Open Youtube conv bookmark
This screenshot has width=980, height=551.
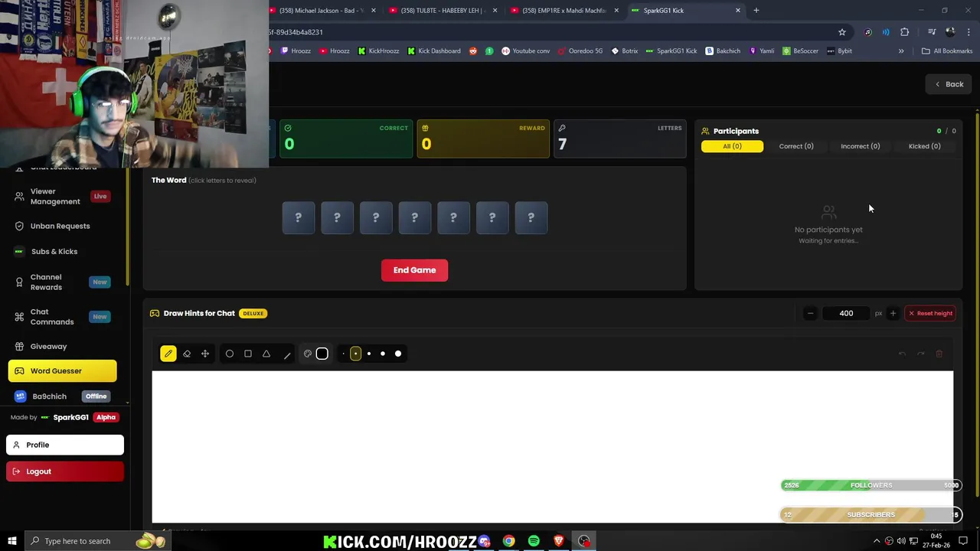pyautogui.click(x=525, y=51)
